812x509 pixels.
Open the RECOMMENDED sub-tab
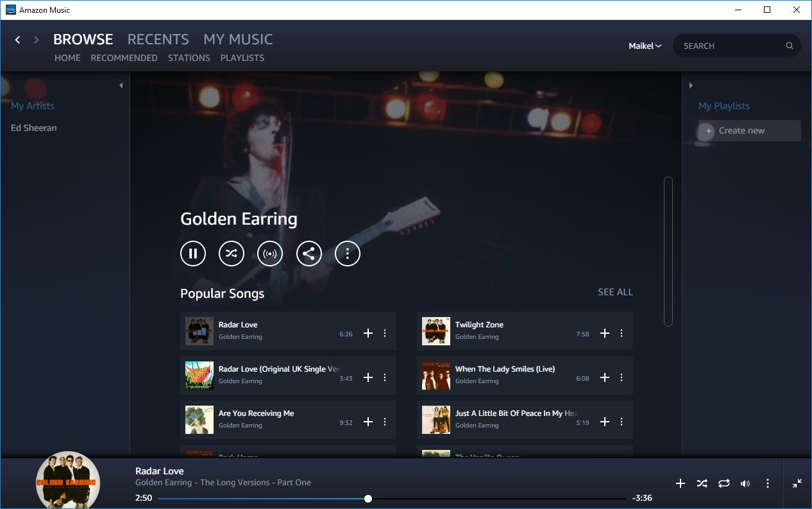tap(124, 58)
